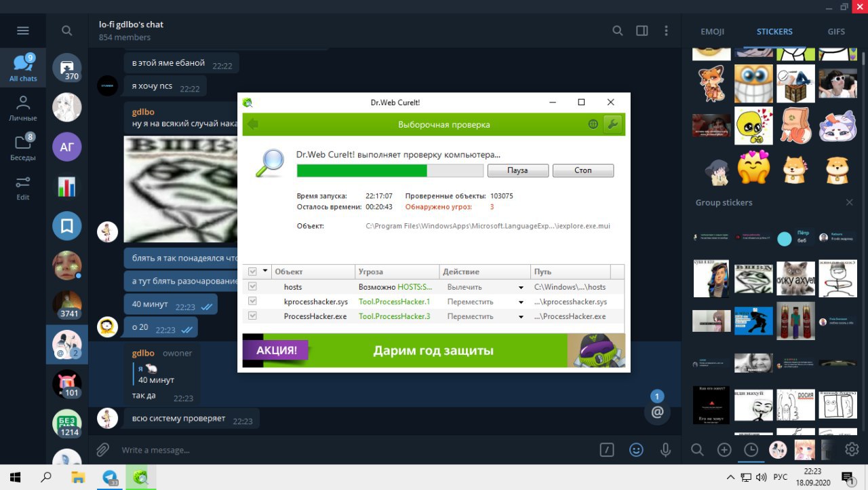This screenshot has height=490, width=868.
Task: Click Telegram icon in taskbar
Action: tap(109, 476)
